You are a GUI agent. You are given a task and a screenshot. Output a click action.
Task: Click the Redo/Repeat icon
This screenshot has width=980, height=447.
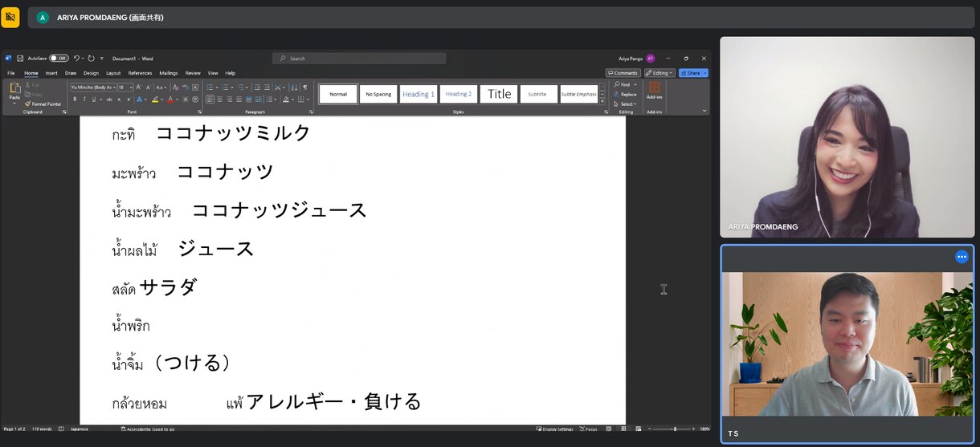coord(92,59)
